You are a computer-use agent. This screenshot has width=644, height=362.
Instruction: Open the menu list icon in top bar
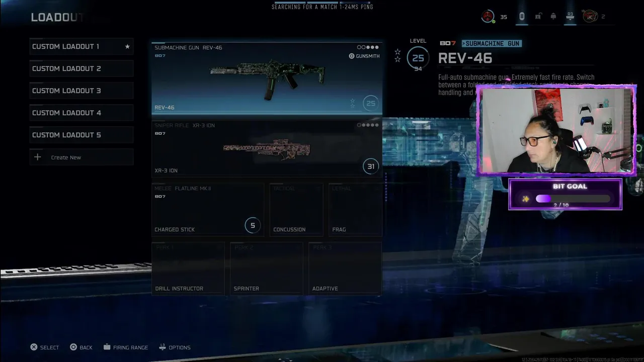[522, 17]
